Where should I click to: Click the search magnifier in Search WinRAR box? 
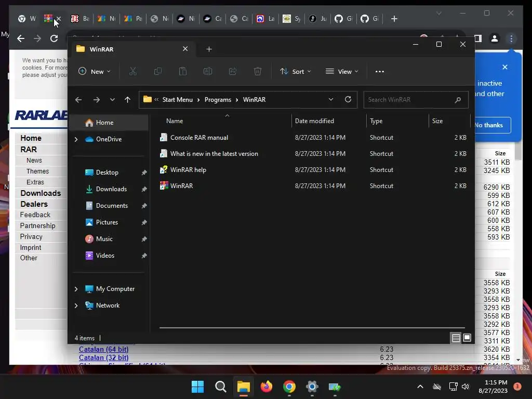[458, 100]
